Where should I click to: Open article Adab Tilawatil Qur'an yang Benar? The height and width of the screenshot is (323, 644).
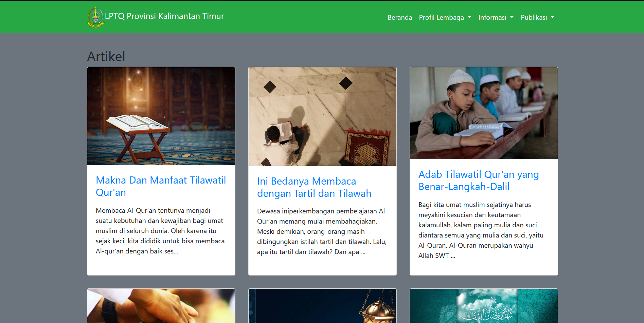pos(478,180)
